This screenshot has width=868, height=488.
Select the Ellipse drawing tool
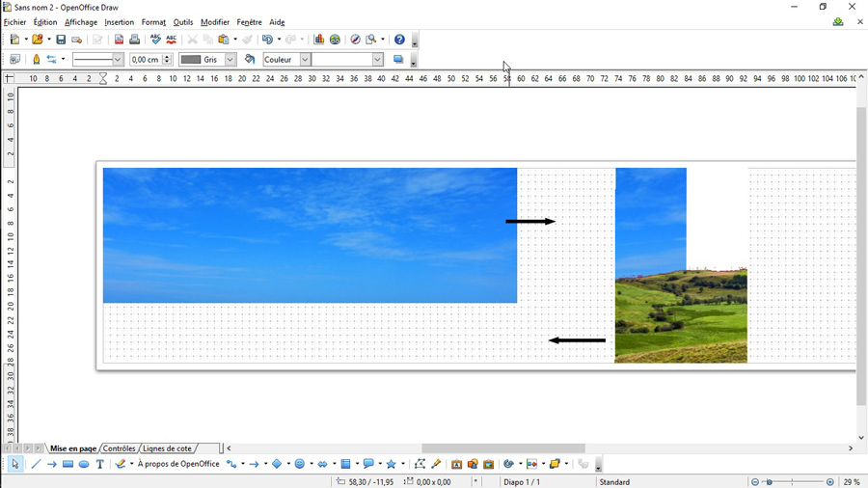pos(84,464)
